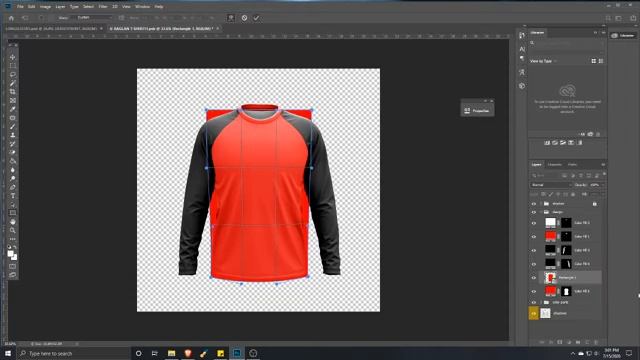
Task: Select the Clone Stamp tool
Action: (13, 135)
